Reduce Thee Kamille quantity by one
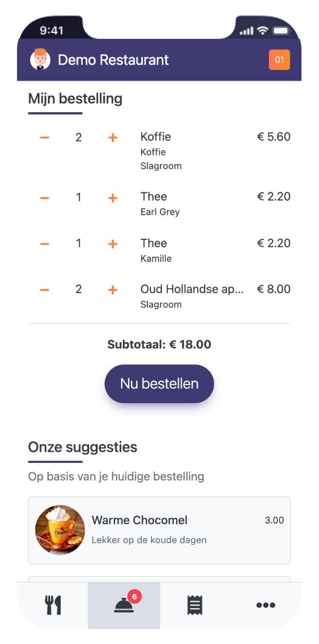This screenshot has width=319, height=644. [44, 244]
